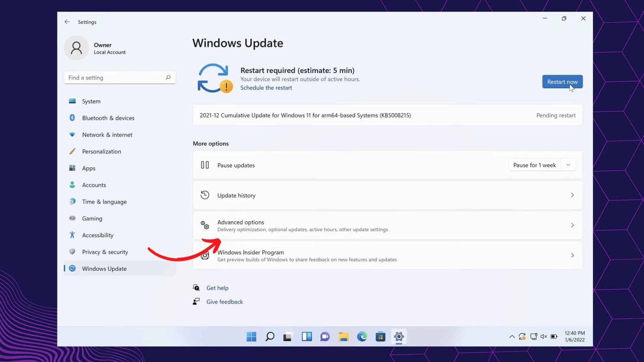Open System settings icon
This screenshot has width=644, height=362.
72,101
